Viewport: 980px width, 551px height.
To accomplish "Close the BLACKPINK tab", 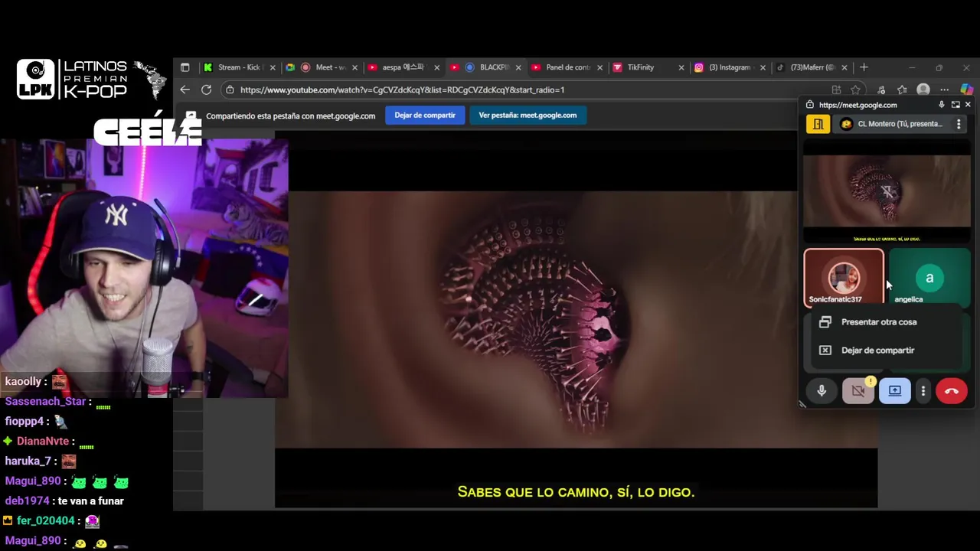I will click(518, 67).
